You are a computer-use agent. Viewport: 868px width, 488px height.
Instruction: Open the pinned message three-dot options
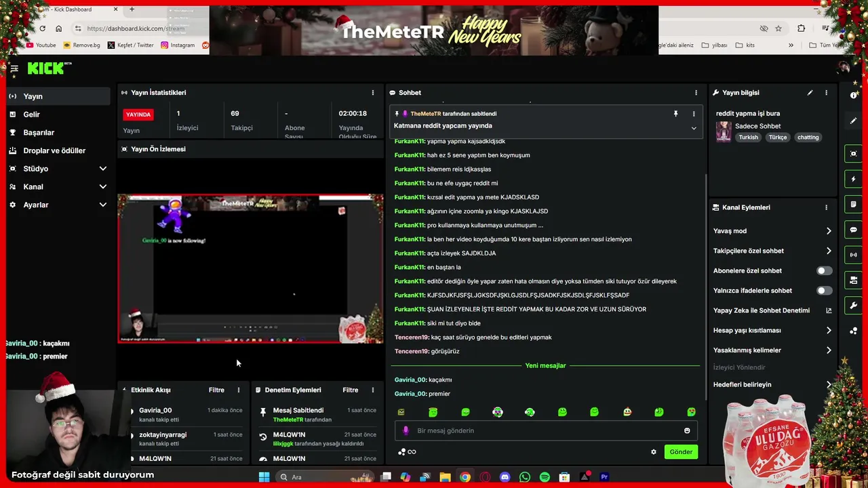coord(694,114)
